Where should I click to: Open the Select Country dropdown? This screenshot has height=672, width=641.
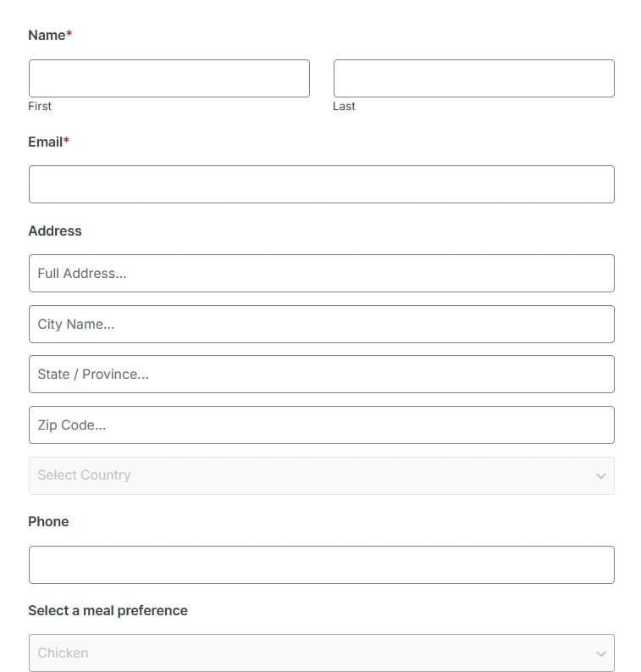[322, 475]
